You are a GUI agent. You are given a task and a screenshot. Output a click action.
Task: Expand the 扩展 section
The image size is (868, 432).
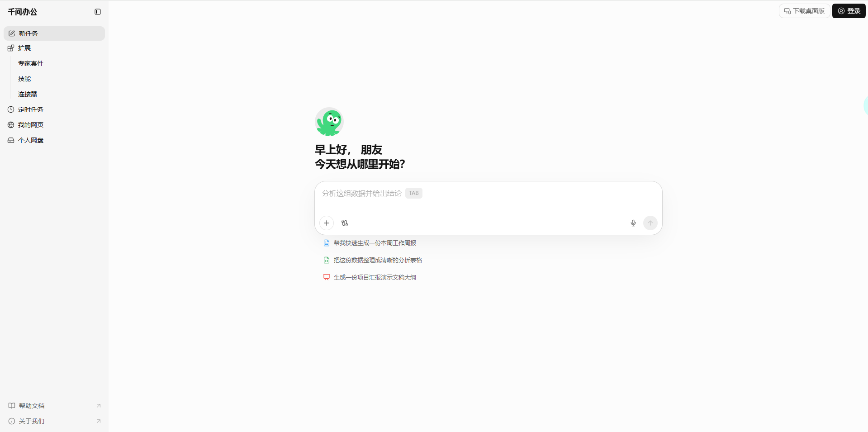point(54,48)
